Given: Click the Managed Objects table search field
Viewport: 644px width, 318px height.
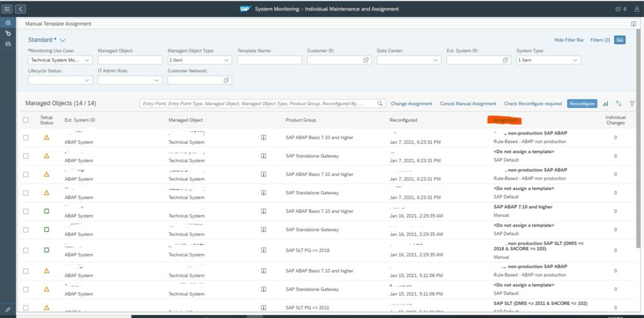Looking at the screenshot, I should pos(262,104).
